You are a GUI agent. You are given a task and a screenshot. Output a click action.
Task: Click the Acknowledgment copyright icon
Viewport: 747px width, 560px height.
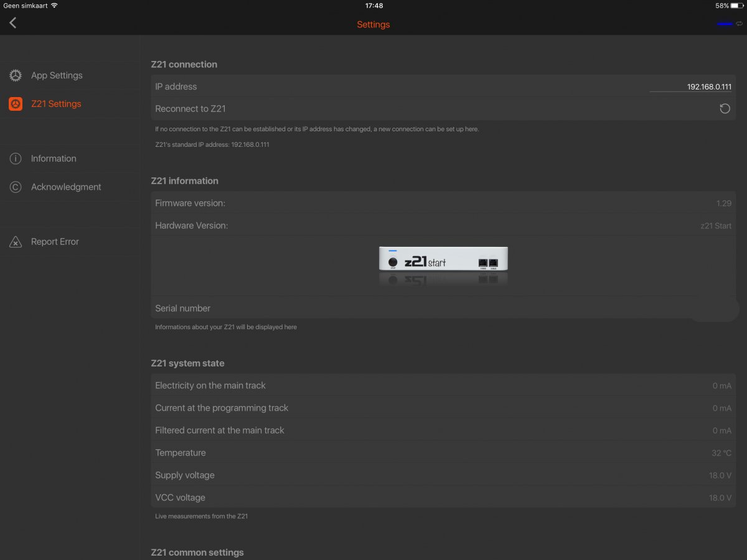16,187
